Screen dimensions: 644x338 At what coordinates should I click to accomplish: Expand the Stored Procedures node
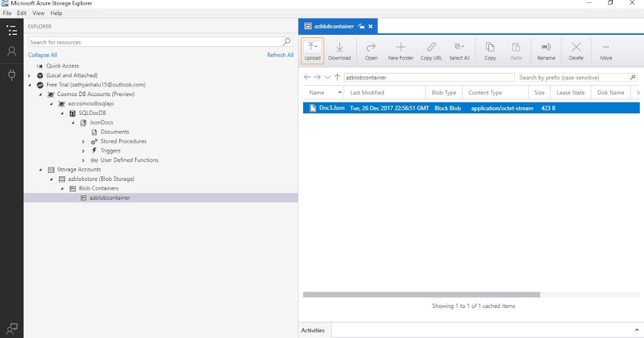click(x=83, y=141)
